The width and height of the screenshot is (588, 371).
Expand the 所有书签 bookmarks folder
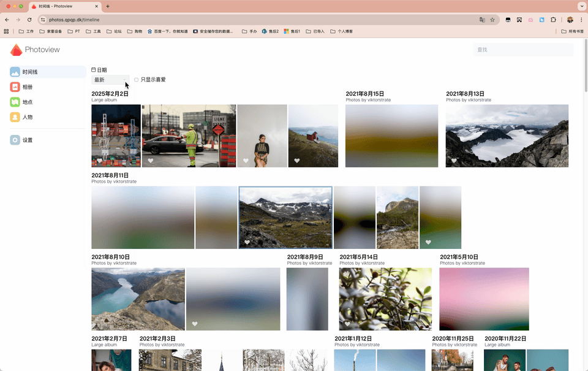(572, 31)
